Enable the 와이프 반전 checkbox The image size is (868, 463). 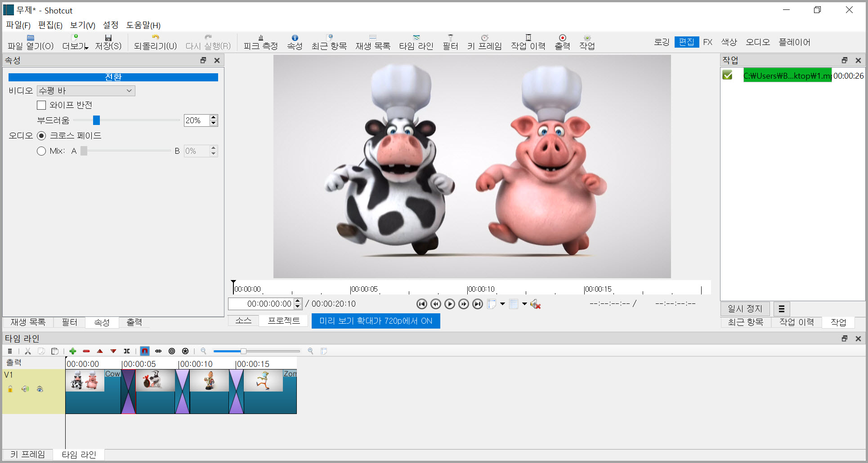pos(41,105)
